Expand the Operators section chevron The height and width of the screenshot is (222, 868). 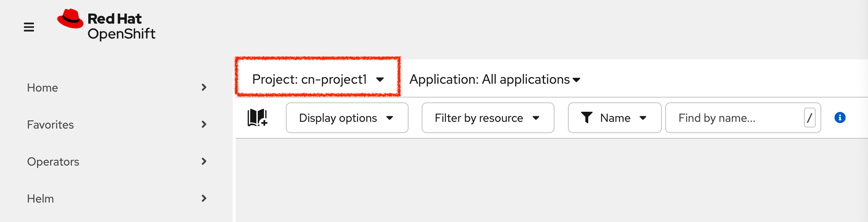point(204,161)
